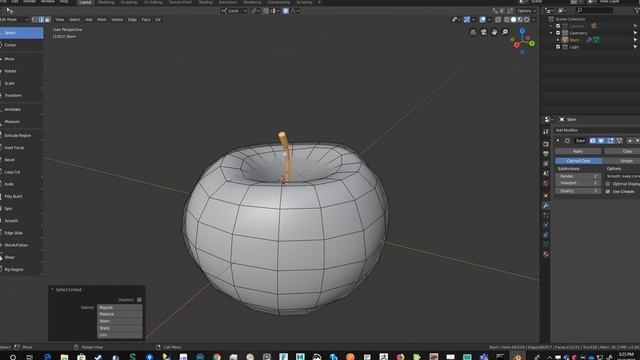Toggle the camera view gizmo

(484, 32)
